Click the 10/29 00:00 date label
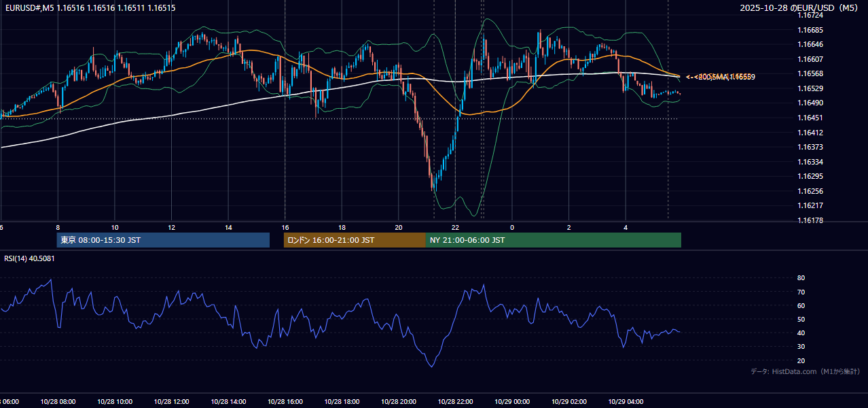Screen dimensions: 868x408 click(512, 401)
